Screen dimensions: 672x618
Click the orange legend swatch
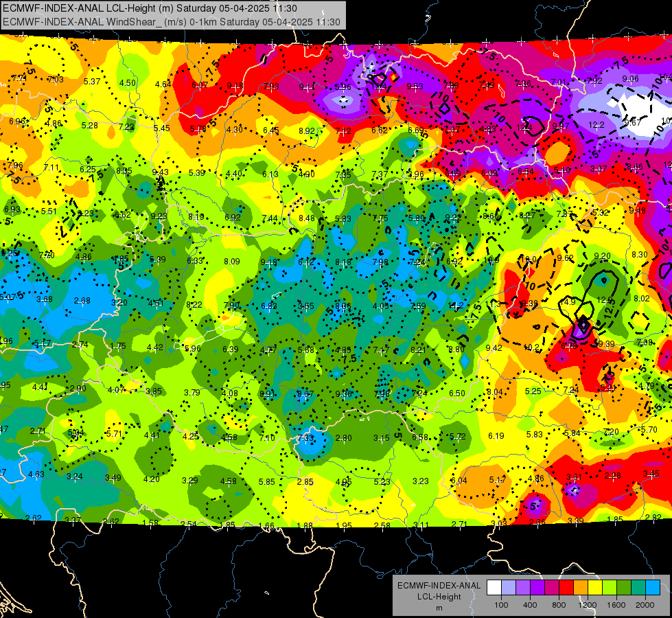click(x=580, y=588)
